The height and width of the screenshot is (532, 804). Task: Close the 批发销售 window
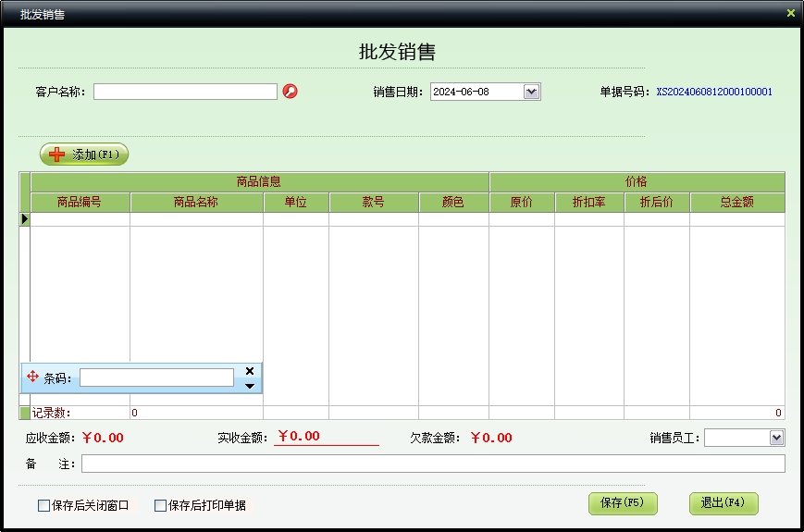click(790, 14)
